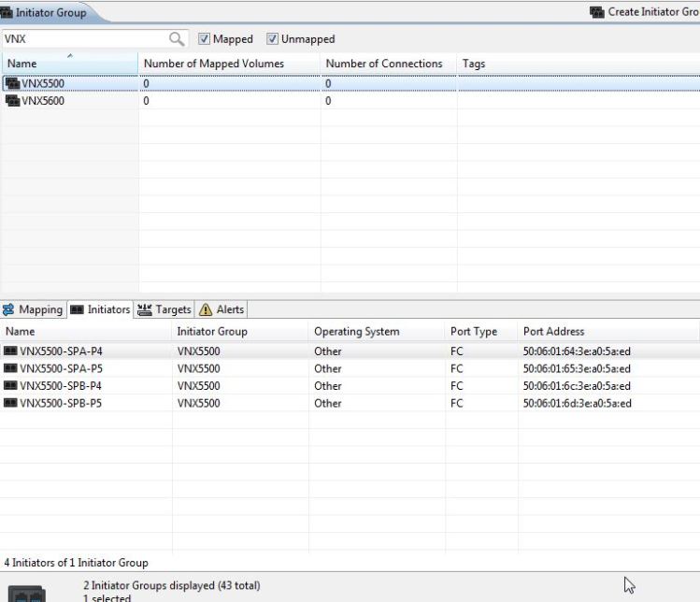The image size is (700, 602).
Task: Click Operating System Other for VNX5500-SPA-P4
Action: 328,351
